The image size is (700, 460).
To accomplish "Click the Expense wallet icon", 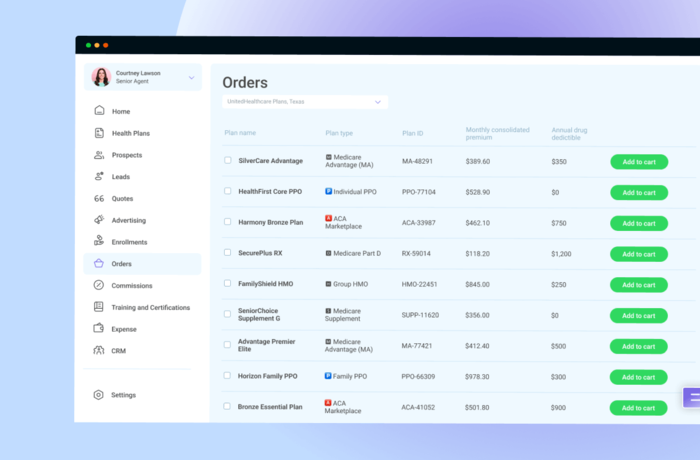I will point(99,328).
